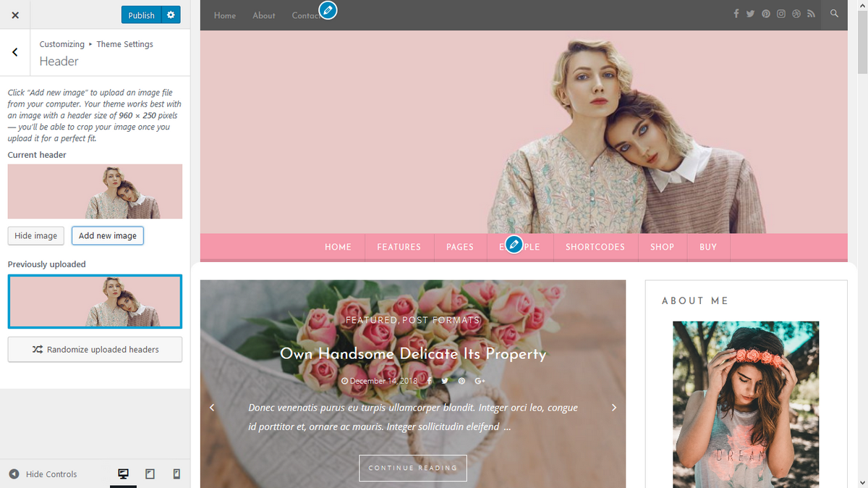Open the Facebook icon in top bar
The height and width of the screenshot is (488, 868).
pos(736,14)
